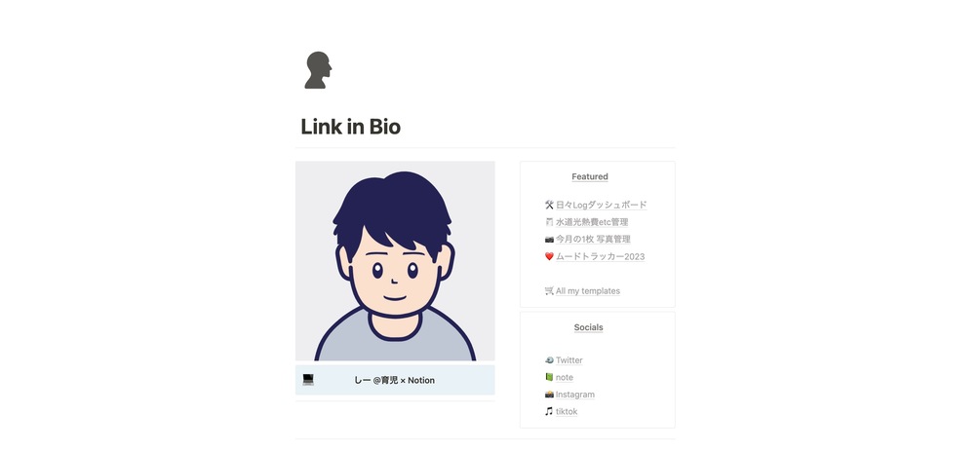Screen dimensions: 980x453
Task: Open the All my templates link
Action: (587, 291)
